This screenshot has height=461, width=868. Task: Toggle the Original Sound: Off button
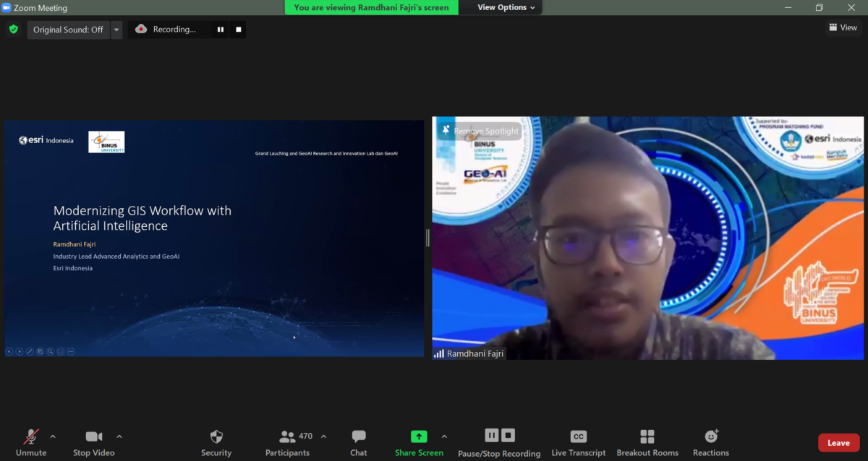point(68,30)
